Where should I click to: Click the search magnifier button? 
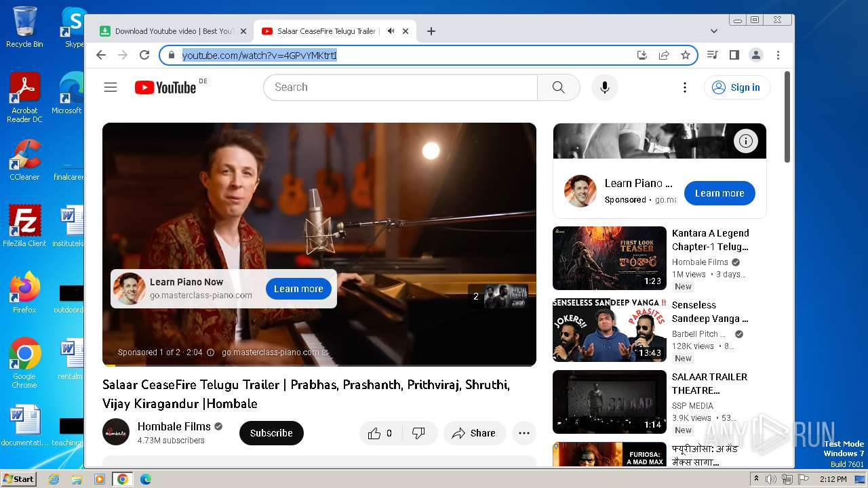(x=558, y=87)
